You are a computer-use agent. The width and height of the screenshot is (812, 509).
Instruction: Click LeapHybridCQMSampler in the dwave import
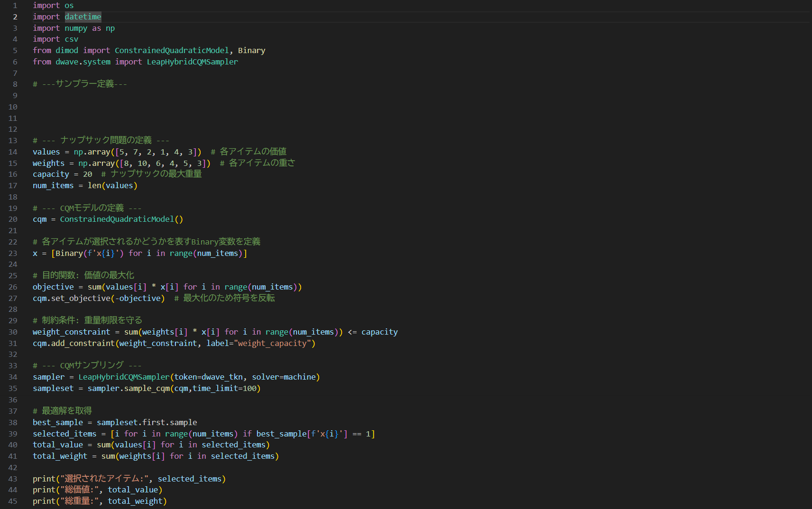(192, 62)
